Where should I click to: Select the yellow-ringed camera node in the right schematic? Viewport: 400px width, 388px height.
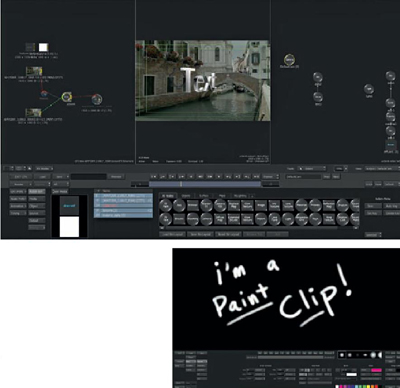(x=289, y=60)
